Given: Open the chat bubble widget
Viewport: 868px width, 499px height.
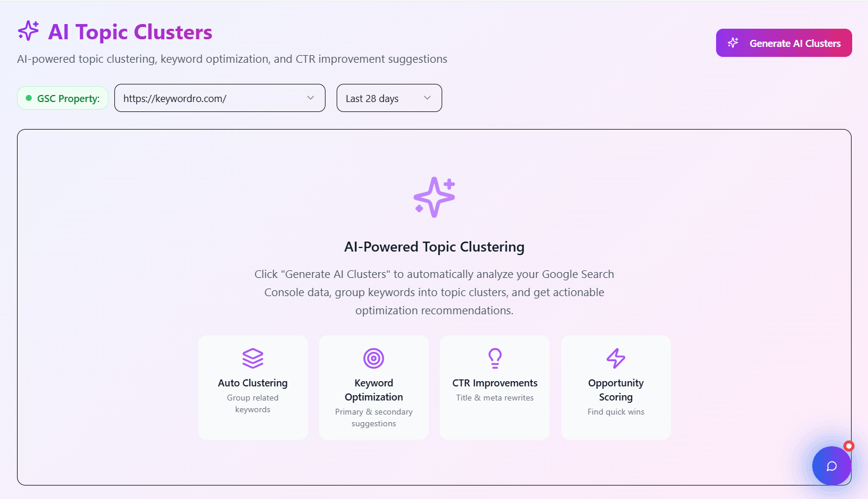Looking at the screenshot, I should coord(832,466).
